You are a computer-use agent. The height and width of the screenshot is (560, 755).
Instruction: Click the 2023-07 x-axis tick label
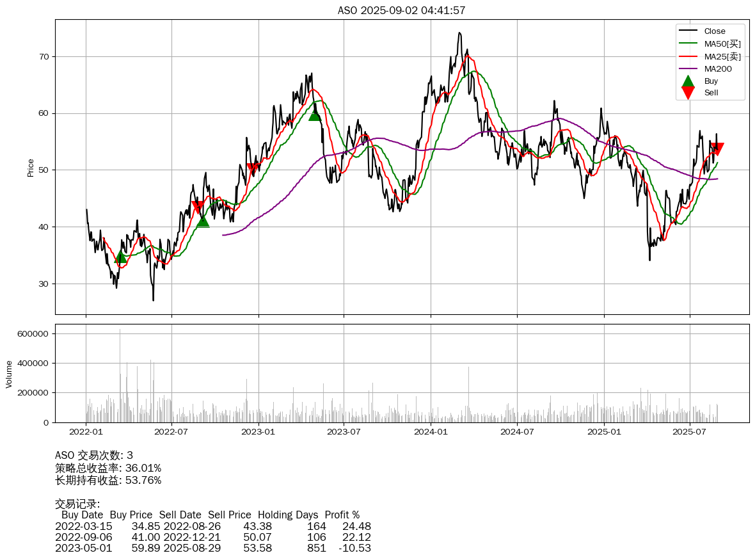(344, 431)
